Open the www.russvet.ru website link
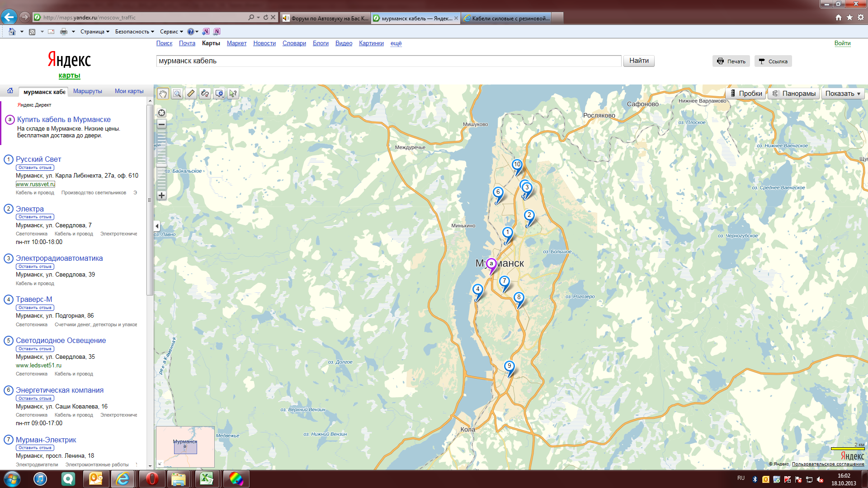The image size is (868, 488). tap(35, 184)
